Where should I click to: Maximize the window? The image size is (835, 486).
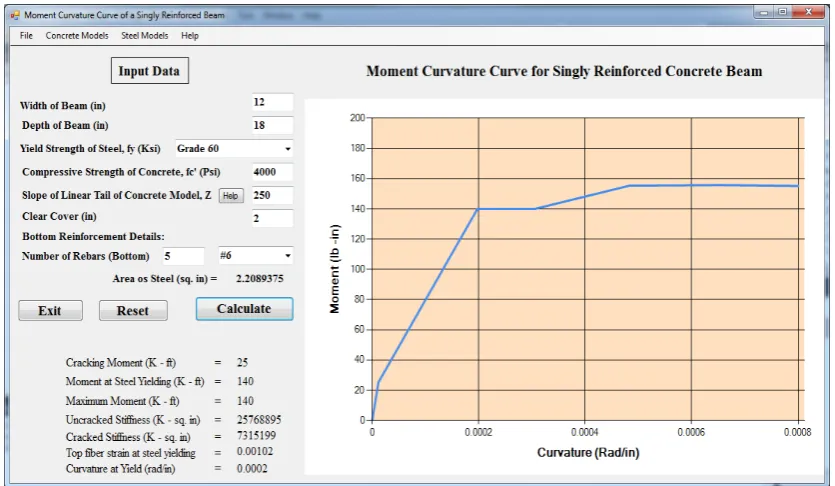[782, 12]
